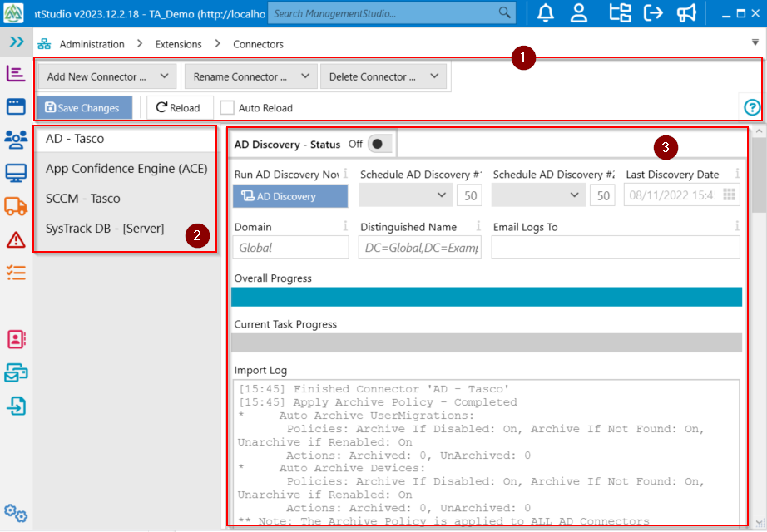
Task: Click the Last Discovery Date field
Action: point(682,195)
